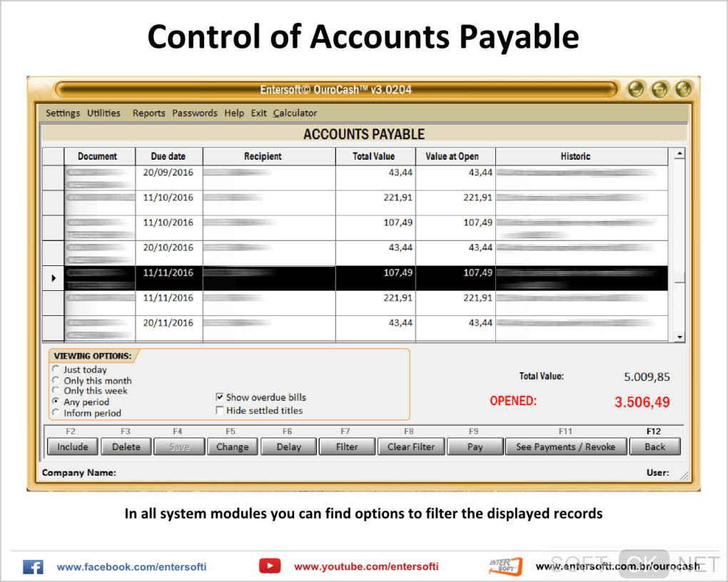Image resolution: width=728 pixels, height=582 pixels.
Task: Click the Historic column header
Action: [582, 156]
